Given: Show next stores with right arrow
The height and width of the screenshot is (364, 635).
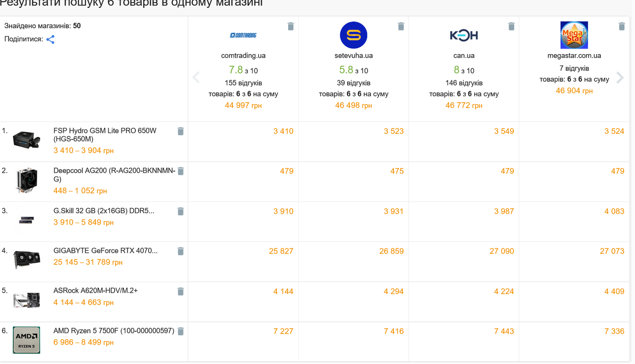Looking at the screenshot, I should pos(620,77).
